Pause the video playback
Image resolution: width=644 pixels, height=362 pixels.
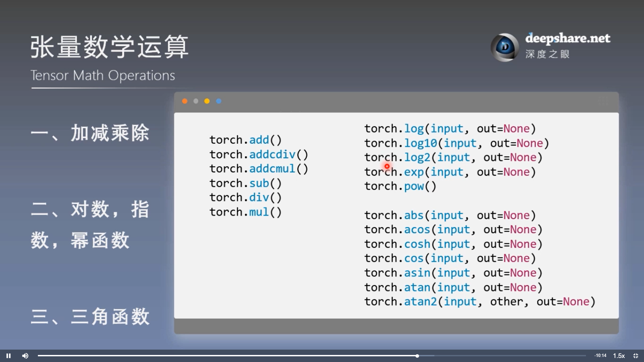(x=8, y=356)
